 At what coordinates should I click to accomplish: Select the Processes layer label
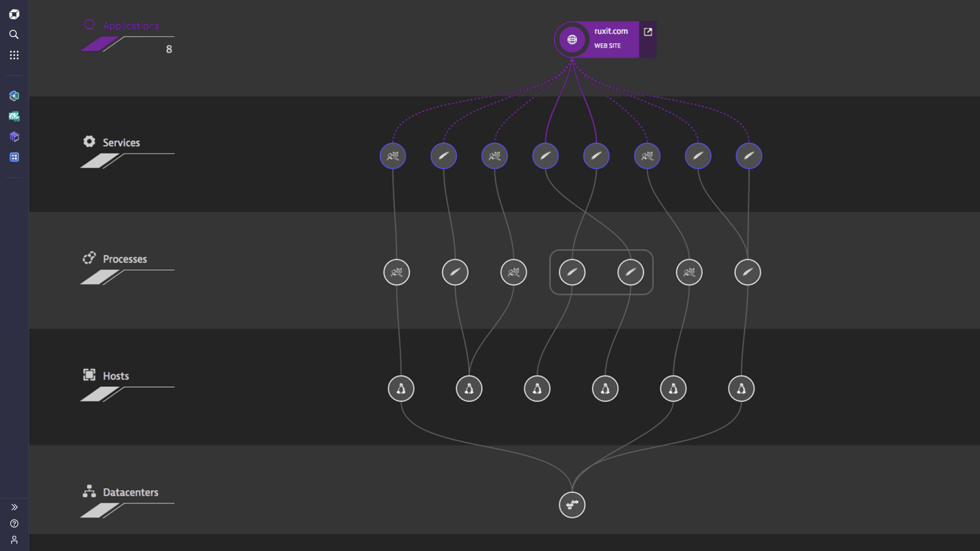[125, 259]
